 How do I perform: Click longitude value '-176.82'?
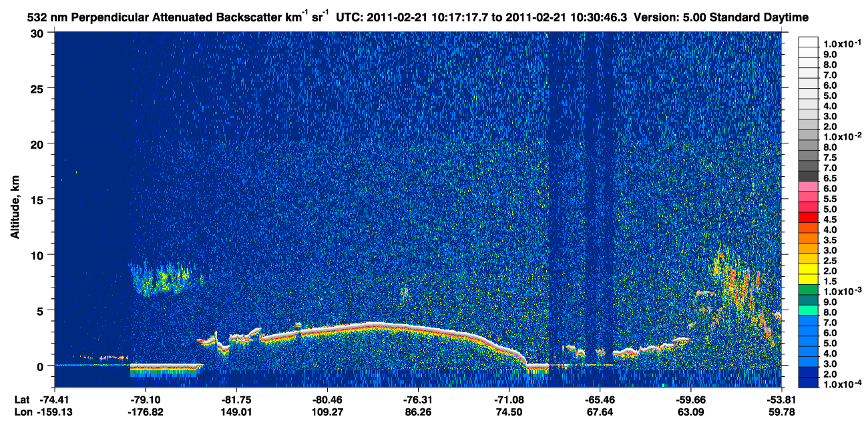(x=145, y=412)
